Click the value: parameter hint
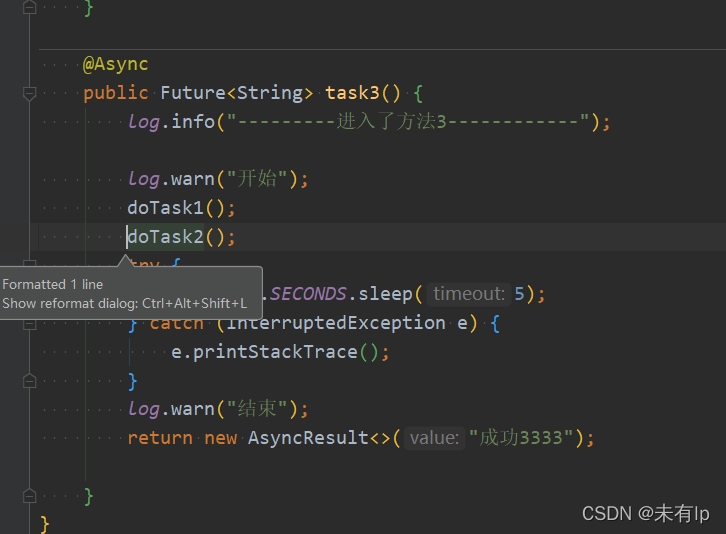 (x=434, y=438)
